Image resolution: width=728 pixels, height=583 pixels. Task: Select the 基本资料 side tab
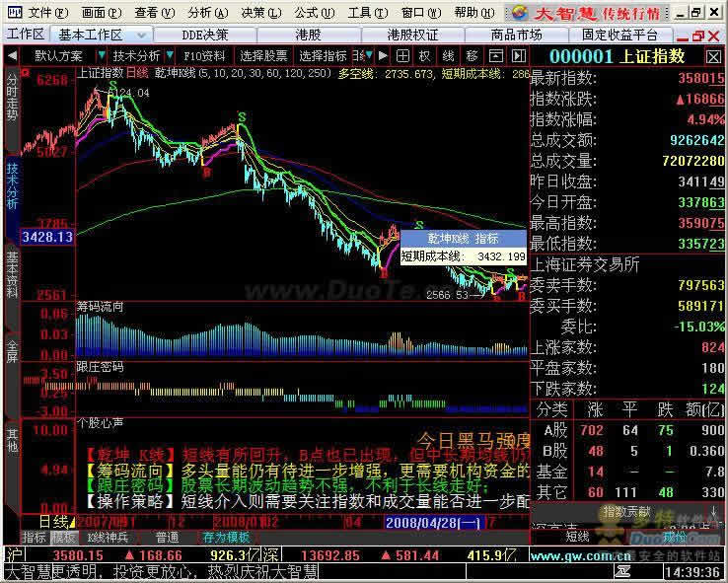click(x=12, y=275)
